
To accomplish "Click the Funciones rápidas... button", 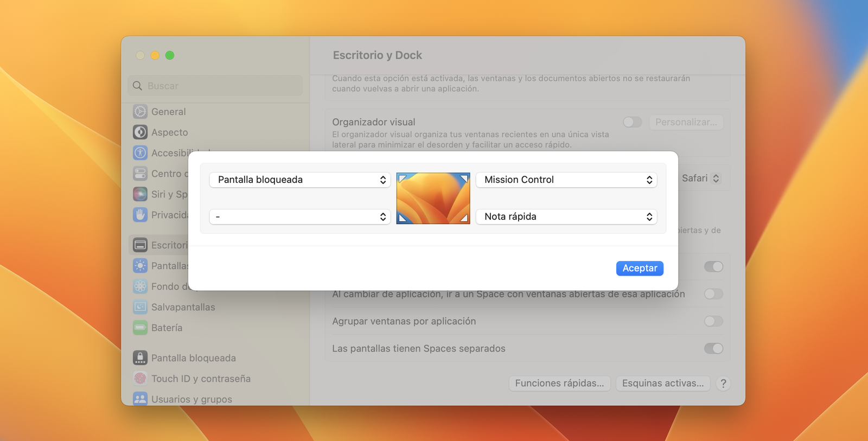I will click(559, 383).
